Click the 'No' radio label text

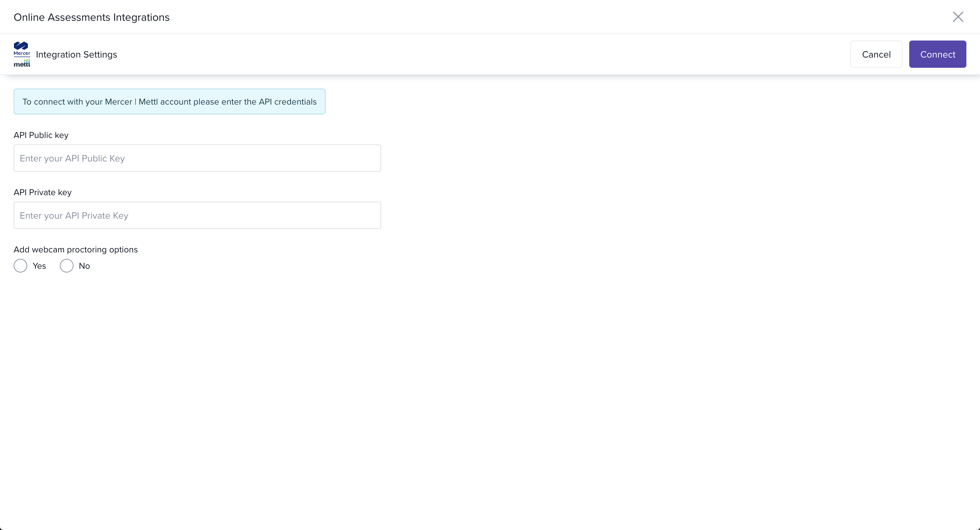[84, 266]
